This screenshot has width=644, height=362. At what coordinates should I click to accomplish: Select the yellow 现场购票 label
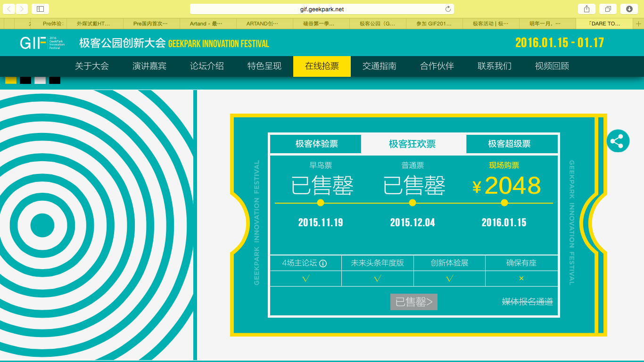[504, 165]
